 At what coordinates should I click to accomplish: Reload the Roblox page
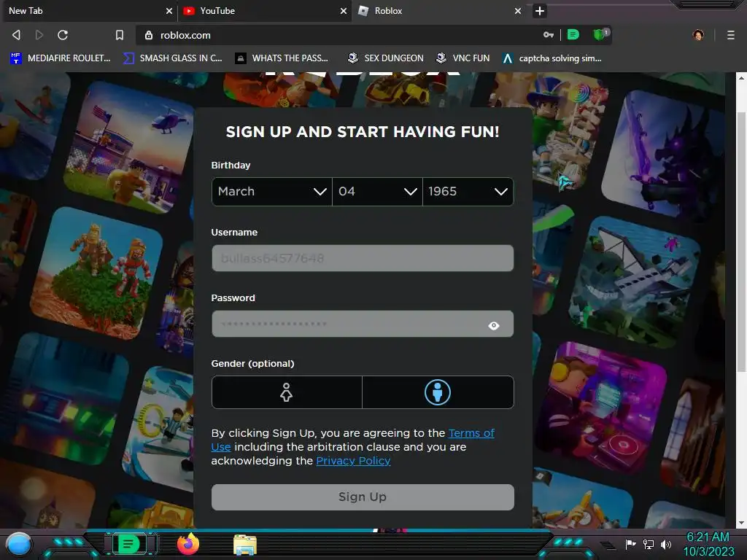(x=63, y=35)
